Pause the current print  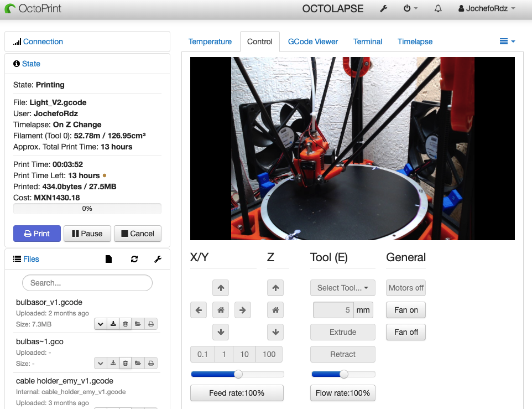[x=87, y=234]
